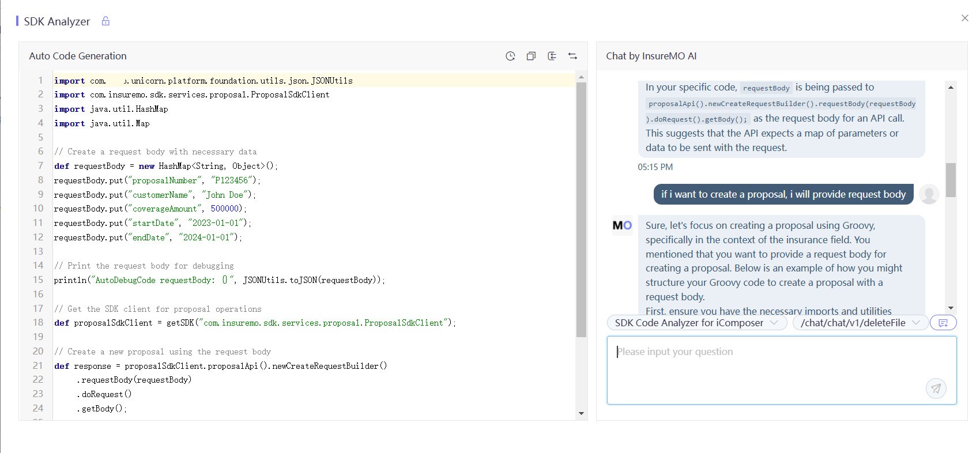Click the import JSONUtils line
Screen dimensions: 980x453
coord(203,81)
